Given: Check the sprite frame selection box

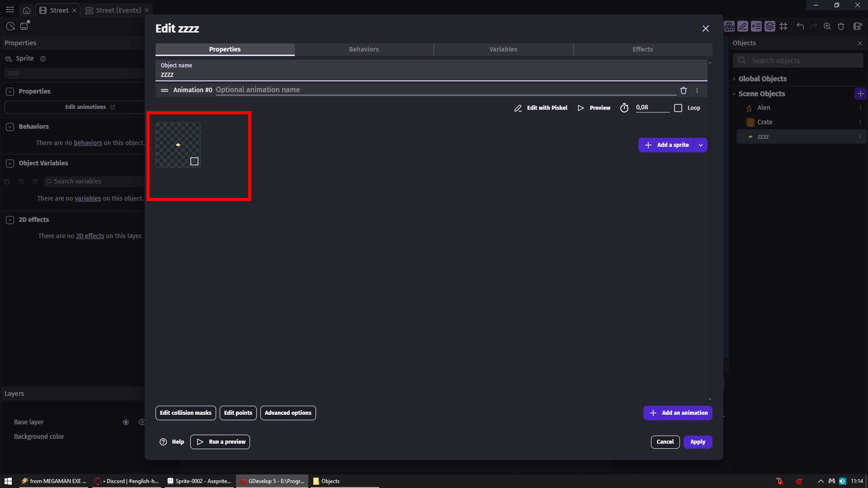Looking at the screenshot, I should [x=194, y=161].
